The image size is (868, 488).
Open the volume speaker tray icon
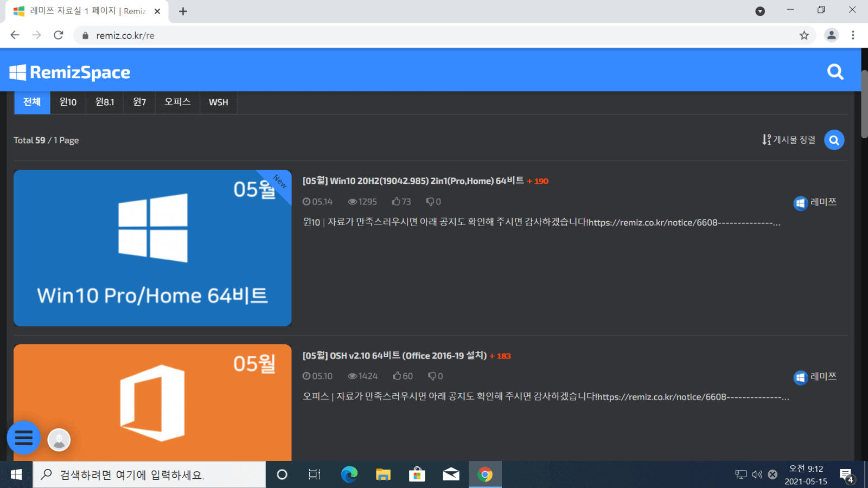tap(757, 474)
